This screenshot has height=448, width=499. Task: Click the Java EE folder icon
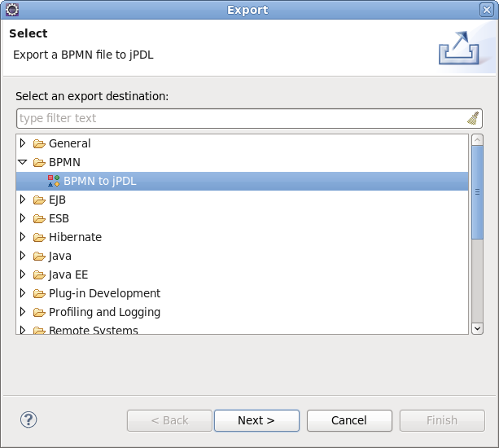(x=39, y=275)
